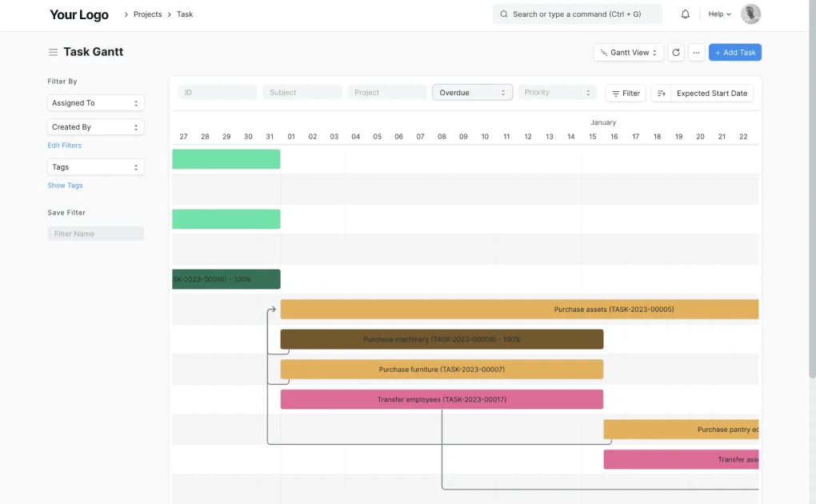Open the ellipsis menu next to Add Task
The height and width of the screenshot is (504, 816).
[696, 51]
